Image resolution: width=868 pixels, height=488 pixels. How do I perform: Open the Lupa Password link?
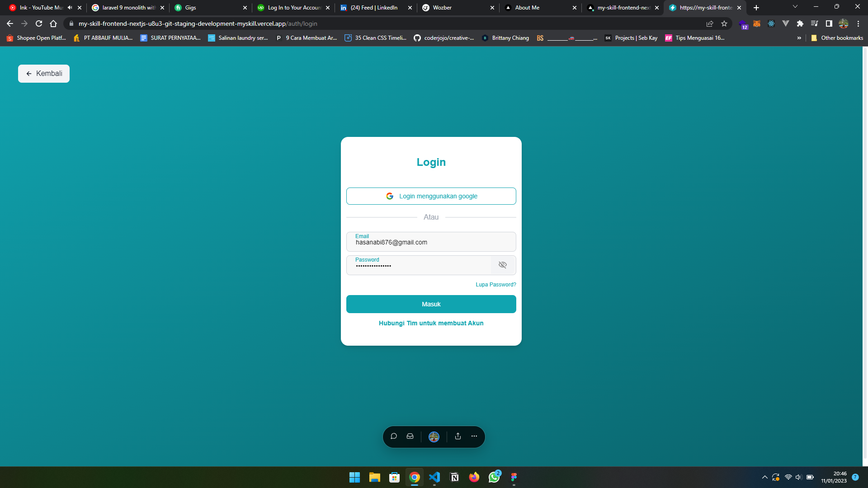click(495, 285)
